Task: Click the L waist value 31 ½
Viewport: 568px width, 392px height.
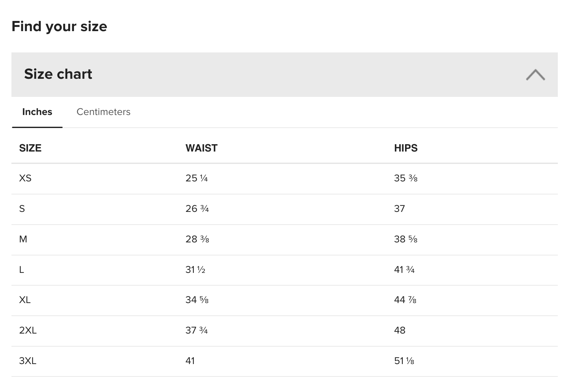Action: [x=195, y=270]
